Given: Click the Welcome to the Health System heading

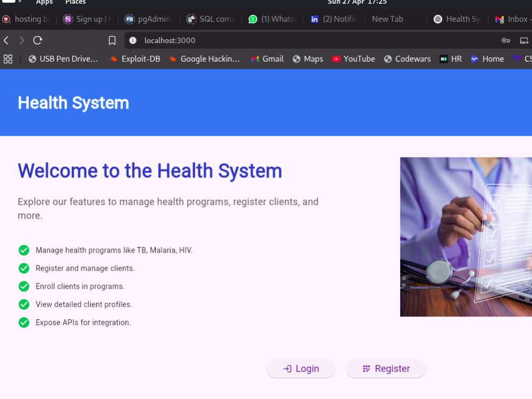Looking at the screenshot, I should [150, 171].
